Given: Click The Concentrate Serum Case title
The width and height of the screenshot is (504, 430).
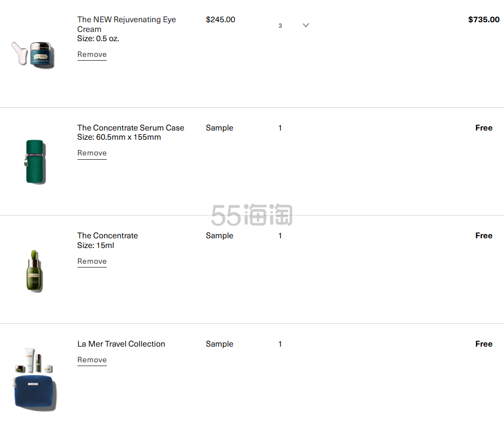Looking at the screenshot, I should [131, 127].
